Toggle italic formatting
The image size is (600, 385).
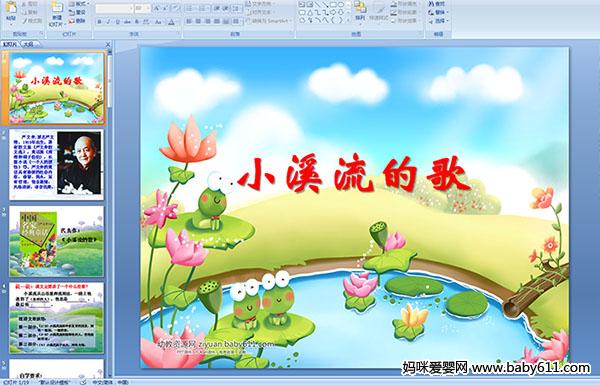point(108,22)
